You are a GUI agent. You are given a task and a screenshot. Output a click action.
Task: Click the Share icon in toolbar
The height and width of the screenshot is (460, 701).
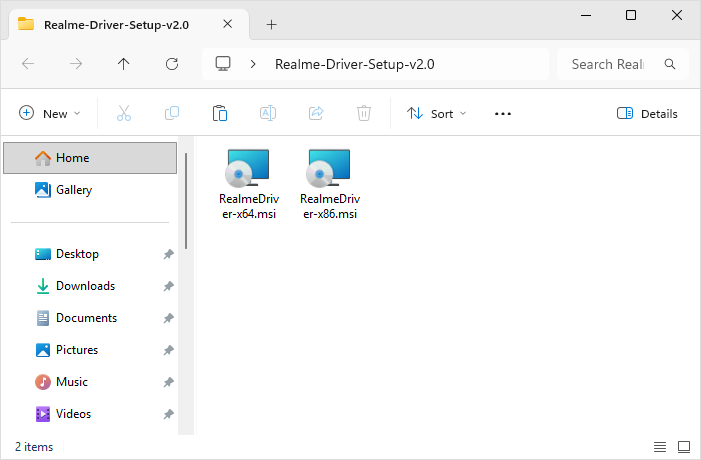[x=316, y=114]
